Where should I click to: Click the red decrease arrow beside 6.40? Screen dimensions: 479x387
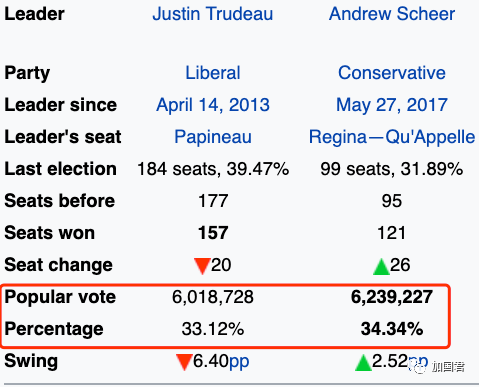click(x=184, y=362)
